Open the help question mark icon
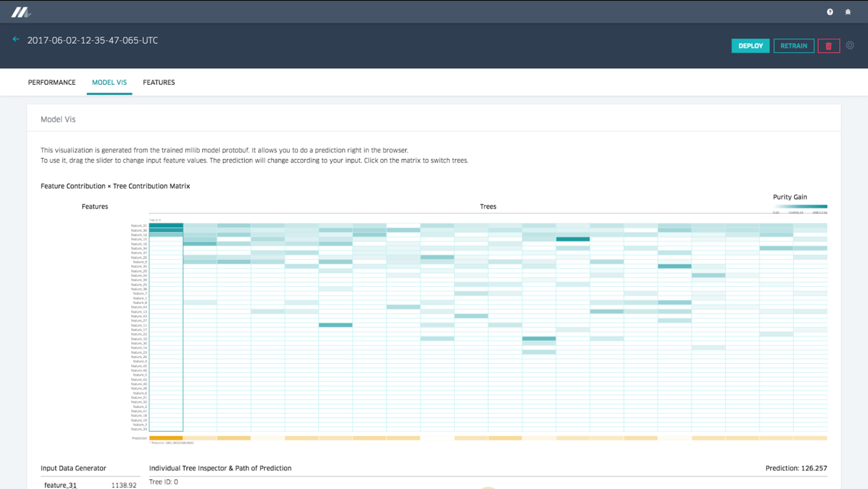The width and height of the screenshot is (868, 489). coord(830,12)
